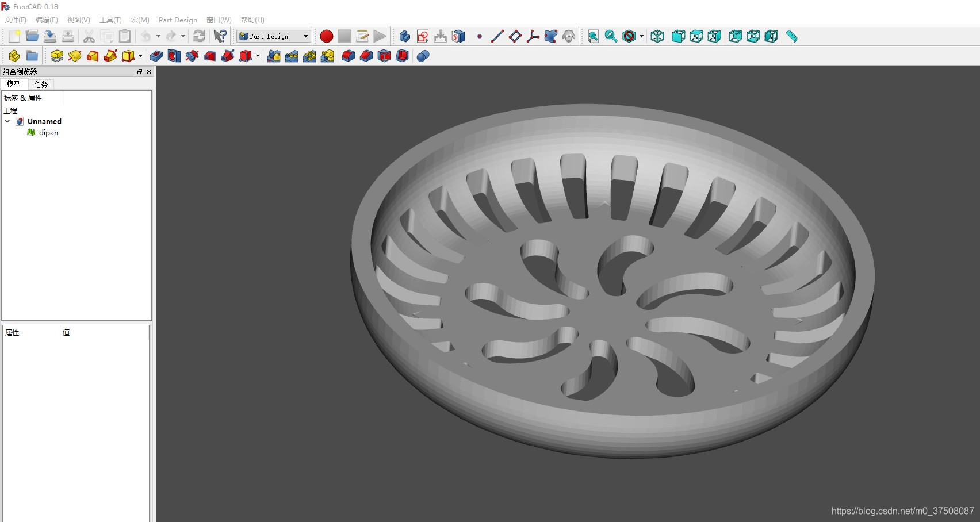Set the view to bottom
The height and width of the screenshot is (522, 980).
[753, 36]
